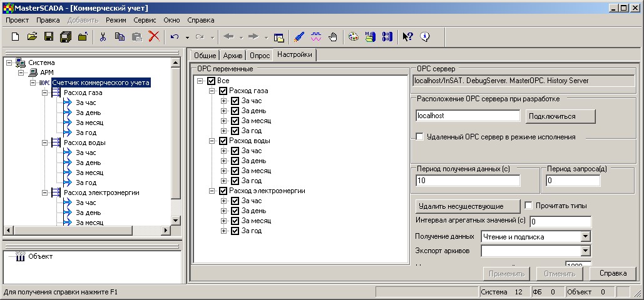Collapse the АРМ node in project tree
Viewport: 644px width, 300px height.
click(x=21, y=72)
